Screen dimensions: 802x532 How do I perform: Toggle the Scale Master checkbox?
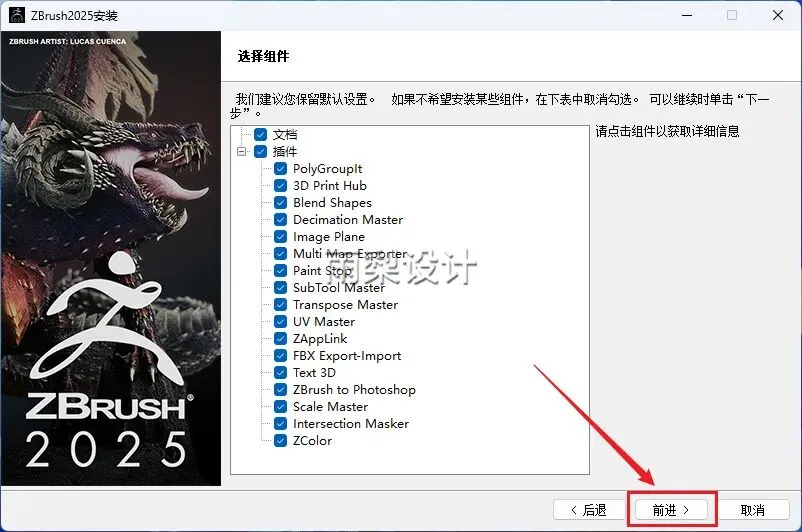280,406
